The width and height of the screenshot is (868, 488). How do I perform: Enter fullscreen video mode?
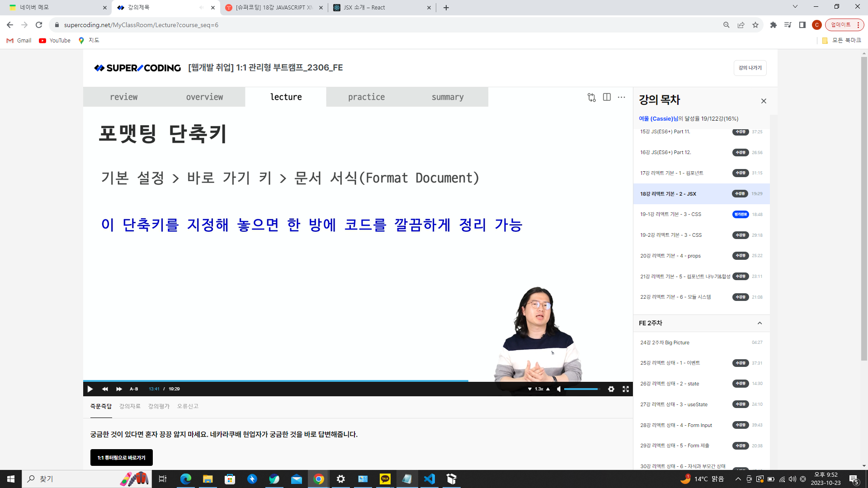click(626, 389)
